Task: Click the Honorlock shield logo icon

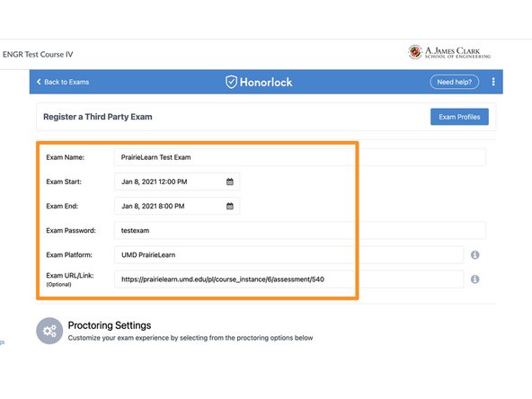Action: tap(231, 82)
